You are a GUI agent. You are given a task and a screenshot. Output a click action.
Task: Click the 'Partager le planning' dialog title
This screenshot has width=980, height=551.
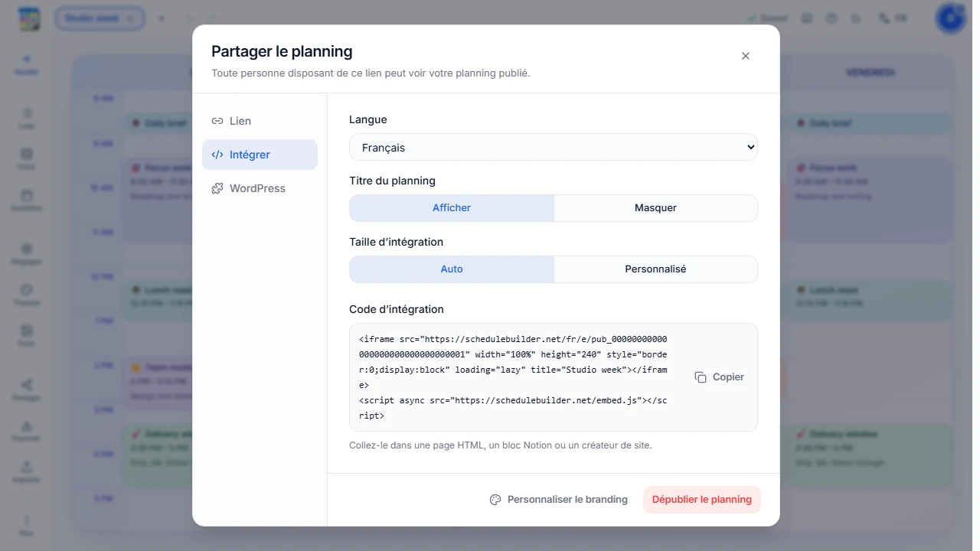point(282,51)
